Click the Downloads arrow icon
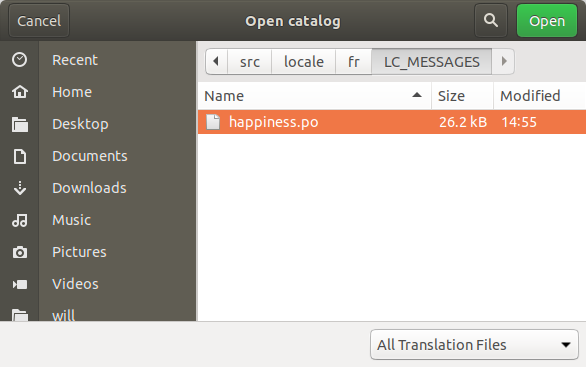Viewport: 586px width, 367px height. pyautogui.click(x=19, y=188)
